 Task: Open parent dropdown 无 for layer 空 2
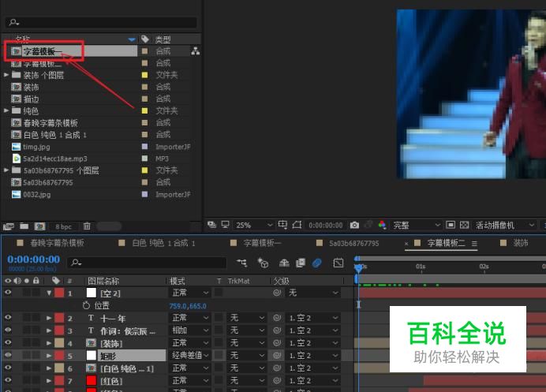(x=312, y=293)
